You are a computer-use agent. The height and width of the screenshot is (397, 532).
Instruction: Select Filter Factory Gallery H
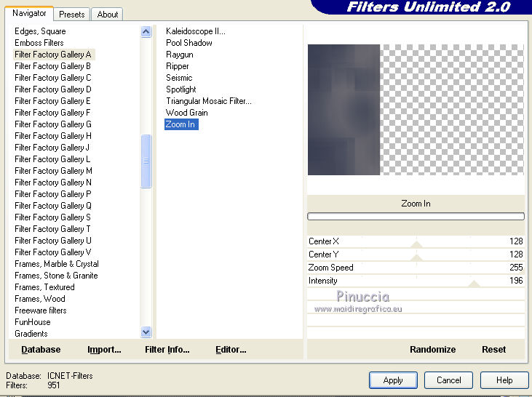[x=52, y=136]
